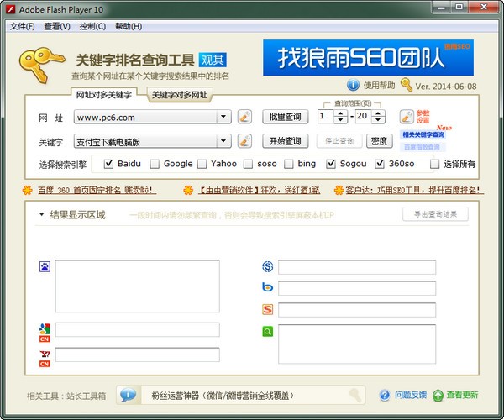Open the 相关关键字查询 related keyword query
Image resolution: width=504 pixels, height=420 pixels.
(x=423, y=134)
